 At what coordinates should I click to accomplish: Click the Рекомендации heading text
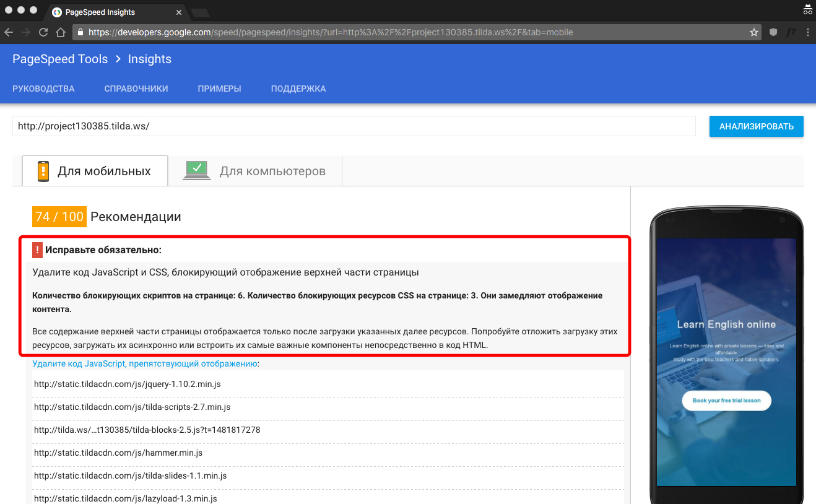pyautogui.click(x=136, y=217)
